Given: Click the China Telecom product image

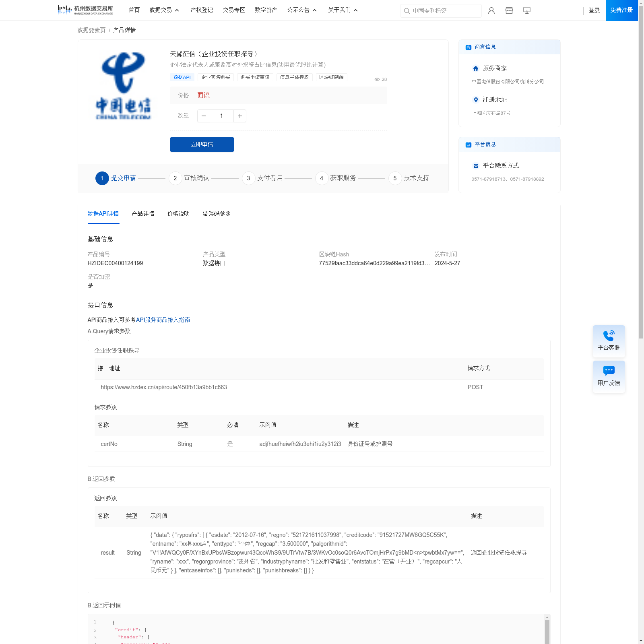Looking at the screenshot, I should coord(123,86).
